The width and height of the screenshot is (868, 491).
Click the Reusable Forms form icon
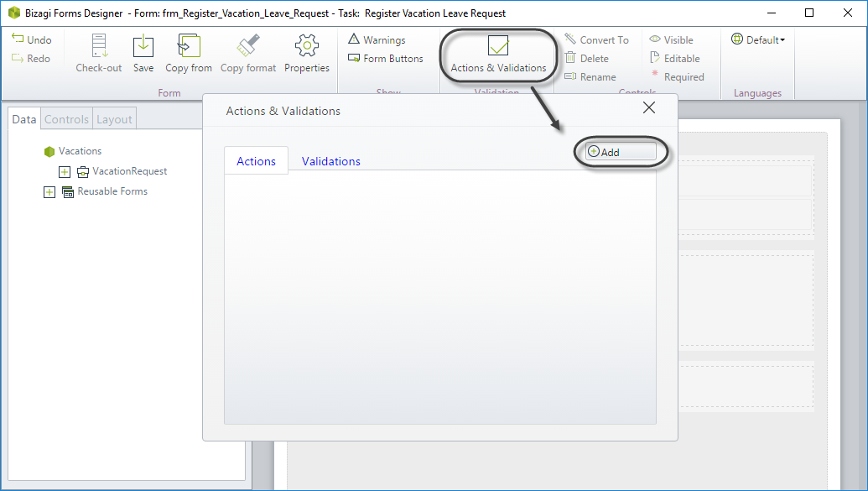pyautogui.click(x=68, y=191)
